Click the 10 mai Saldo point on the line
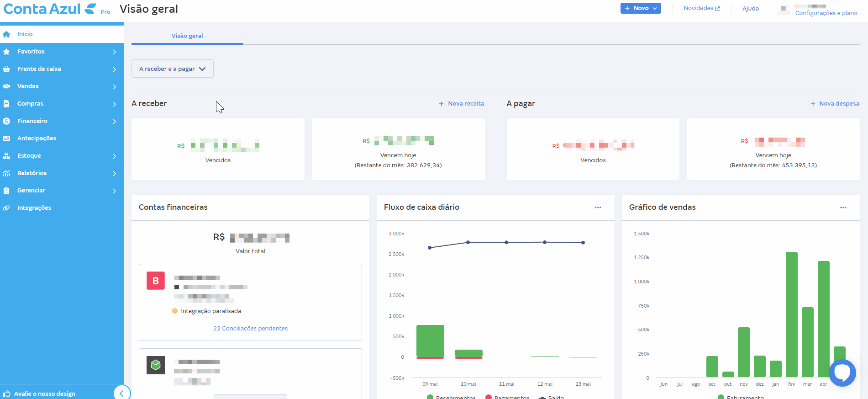 click(468, 242)
